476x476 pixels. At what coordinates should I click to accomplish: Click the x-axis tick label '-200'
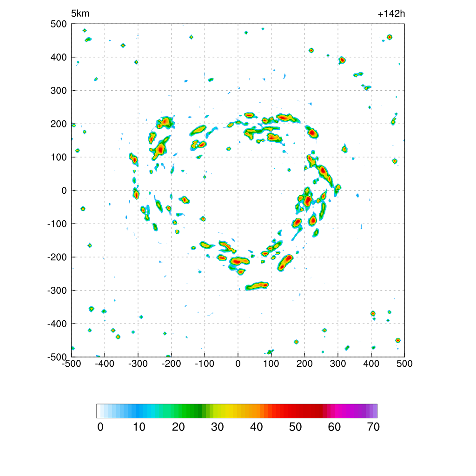(x=171, y=364)
